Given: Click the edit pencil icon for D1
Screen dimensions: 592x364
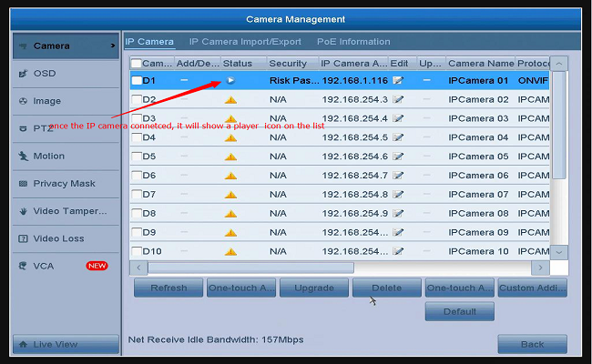Looking at the screenshot, I should (398, 80).
